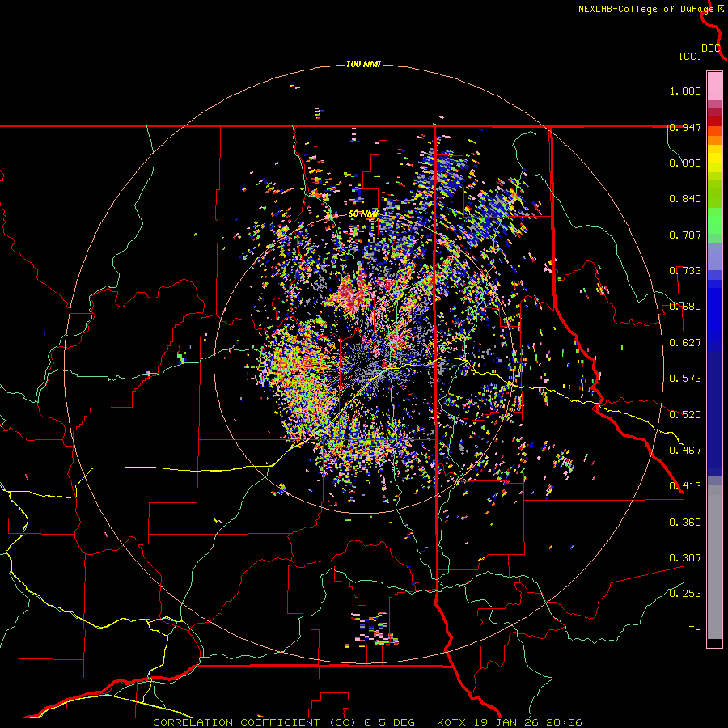Select the 0.253 scale value
This screenshot has width=728, height=728.
coord(685,594)
